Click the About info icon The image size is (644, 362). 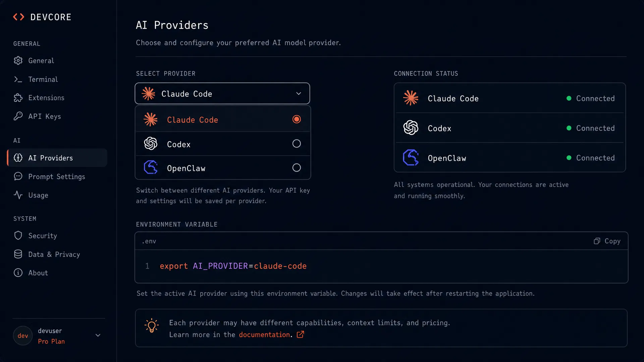tap(18, 273)
